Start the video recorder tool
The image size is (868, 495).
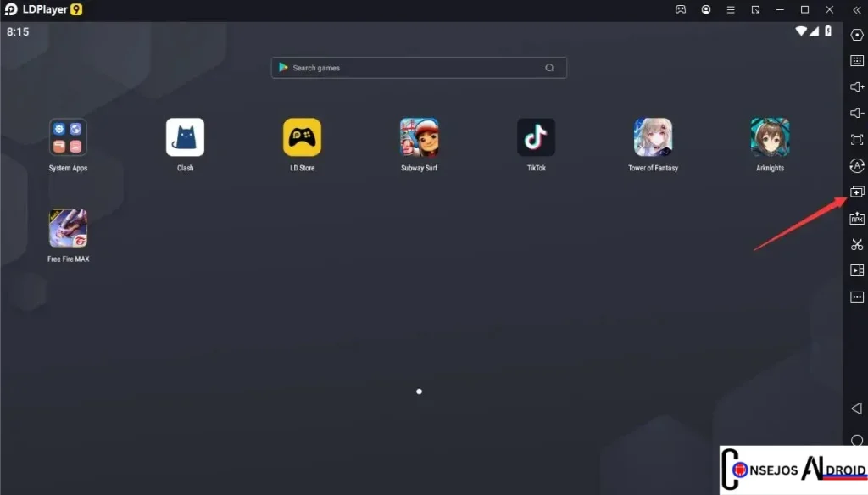point(856,271)
